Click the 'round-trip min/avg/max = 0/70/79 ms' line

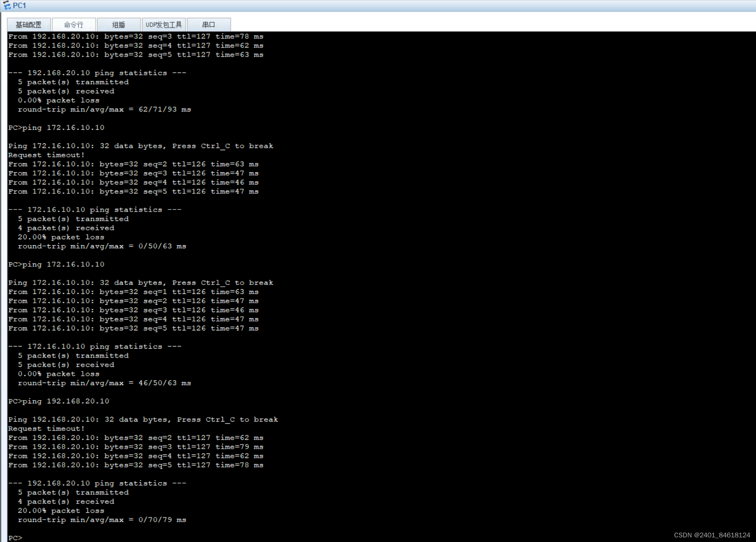pos(102,520)
